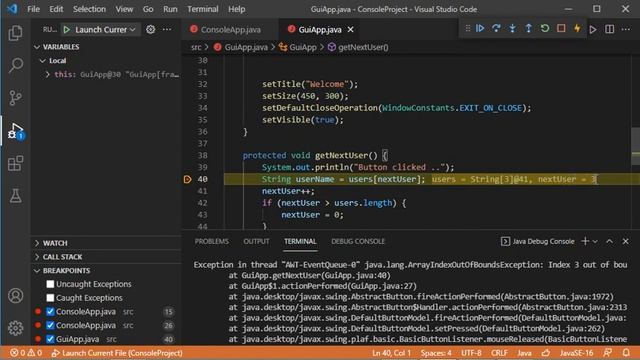This screenshot has height=360, width=640.
Task: Disable ConsoleApp.java line 26 breakpoint
Action: (50, 325)
